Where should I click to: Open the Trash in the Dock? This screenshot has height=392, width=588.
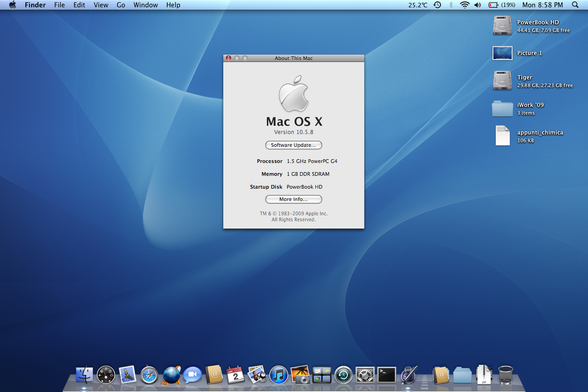coord(505,375)
